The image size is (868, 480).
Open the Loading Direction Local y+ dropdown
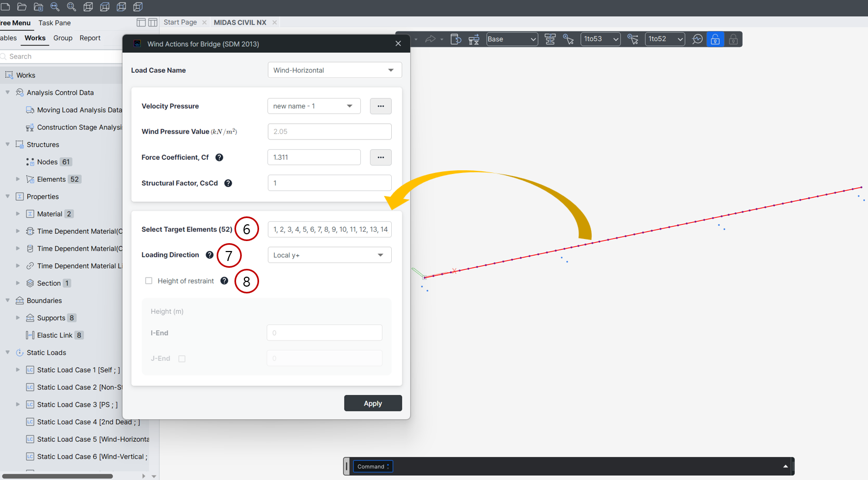click(x=329, y=255)
